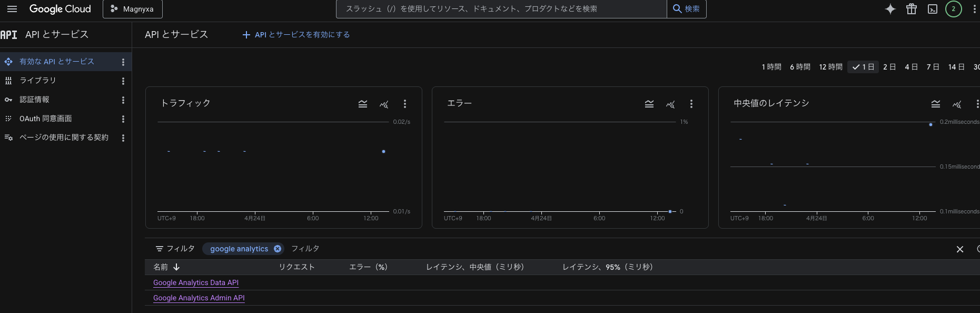Go to ライブラリ in sidebar
This screenshot has width=980, height=313.
tap(37, 81)
